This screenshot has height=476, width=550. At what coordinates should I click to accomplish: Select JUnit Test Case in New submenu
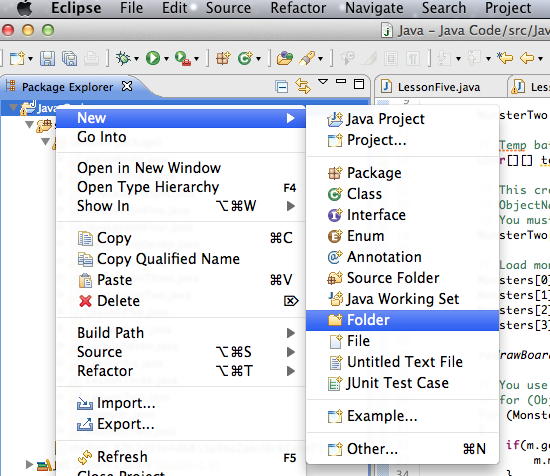402,383
